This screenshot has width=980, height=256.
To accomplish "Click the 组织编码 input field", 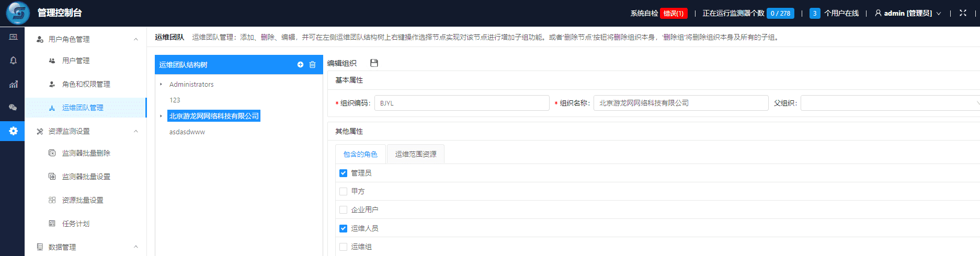I will (462, 103).
